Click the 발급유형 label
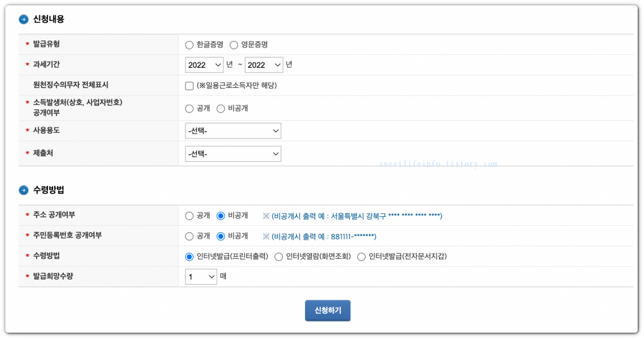The width and height of the screenshot is (644, 339). point(46,44)
